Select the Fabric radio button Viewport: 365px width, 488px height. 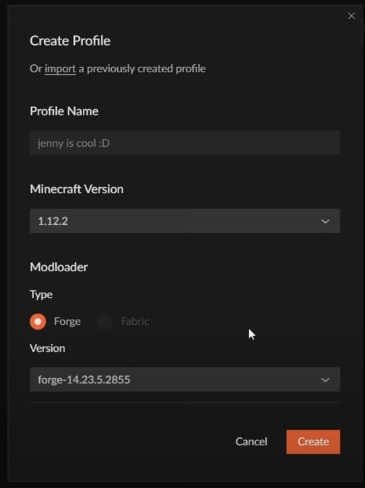click(105, 322)
